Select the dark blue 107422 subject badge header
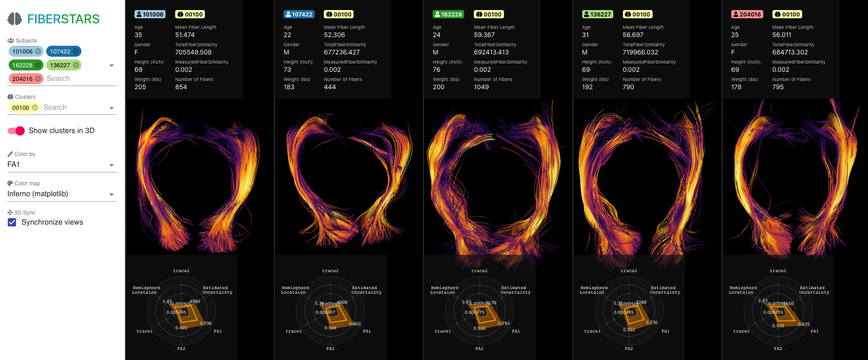 (x=299, y=14)
